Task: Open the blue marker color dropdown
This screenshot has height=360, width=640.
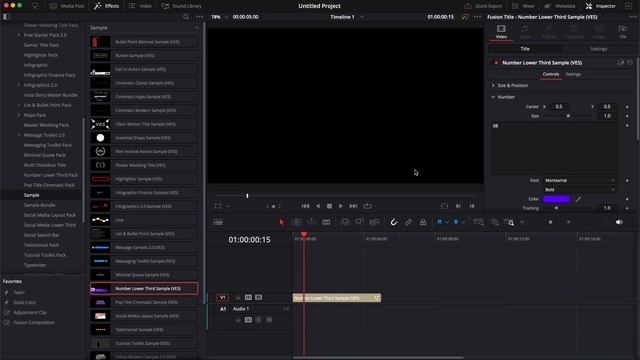Action: (463, 222)
